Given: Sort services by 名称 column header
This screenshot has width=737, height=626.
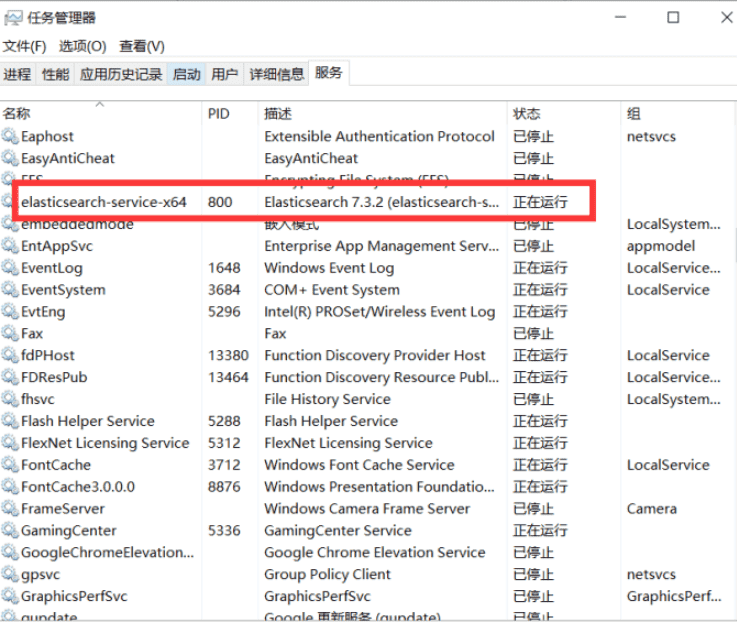Looking at the screenshot, I should 101,113.
